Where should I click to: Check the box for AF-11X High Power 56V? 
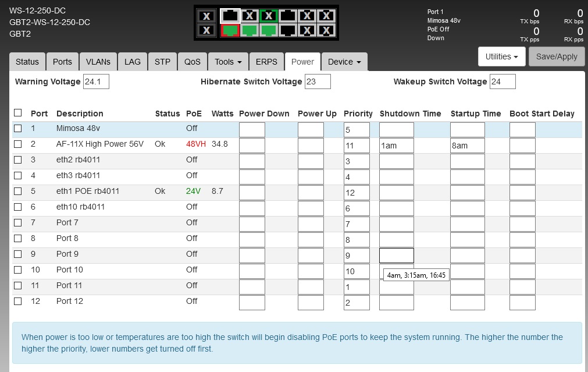click(17, 144)
